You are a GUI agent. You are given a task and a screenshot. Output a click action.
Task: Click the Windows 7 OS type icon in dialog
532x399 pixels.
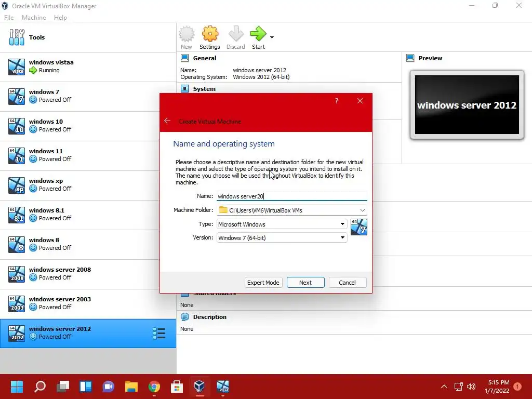point(358,227)
